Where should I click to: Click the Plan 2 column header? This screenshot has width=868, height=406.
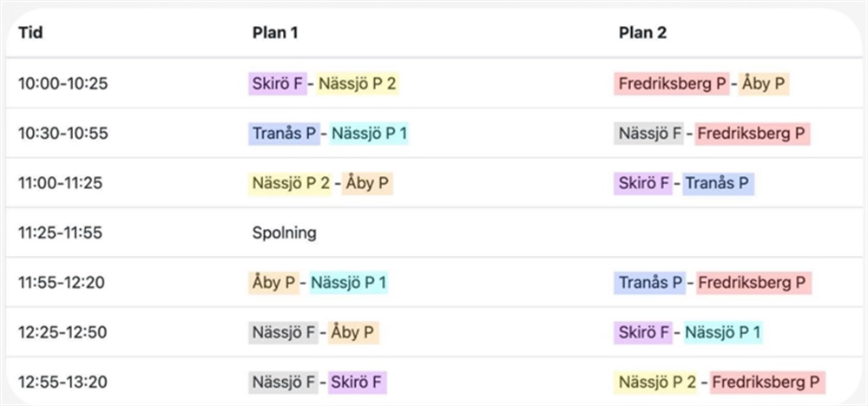coord(641,33)
